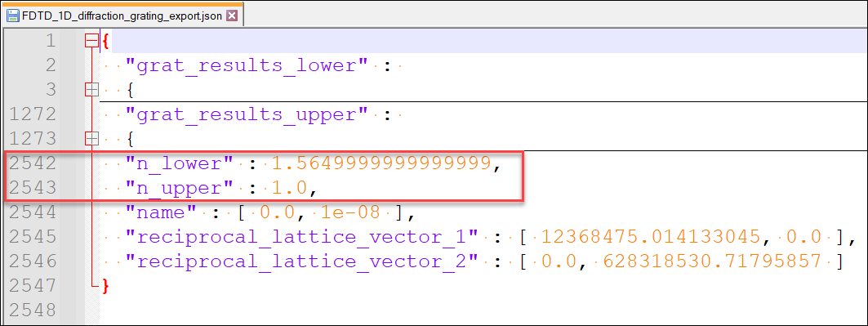
Task: Click the opening red brace on line 1
Action: point(105,41)
